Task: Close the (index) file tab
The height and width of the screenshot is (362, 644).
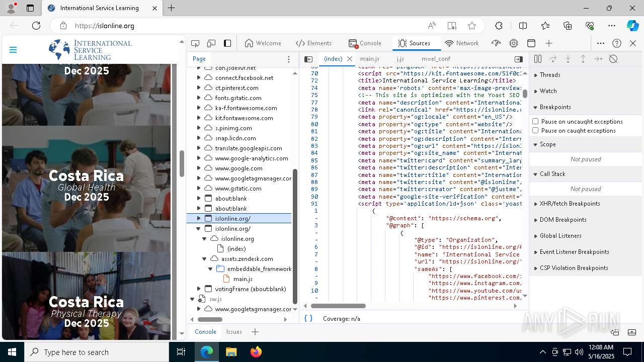Action: pyautogui.click(x=350, y=59)
